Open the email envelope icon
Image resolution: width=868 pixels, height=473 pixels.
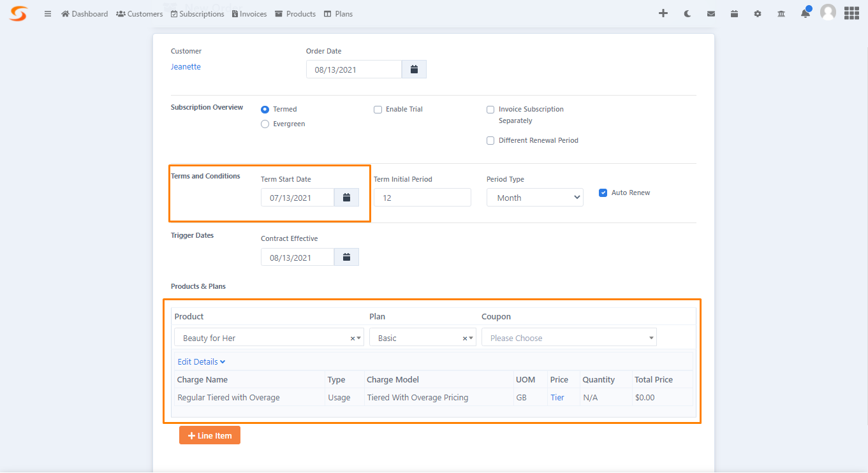coord(710,13)
